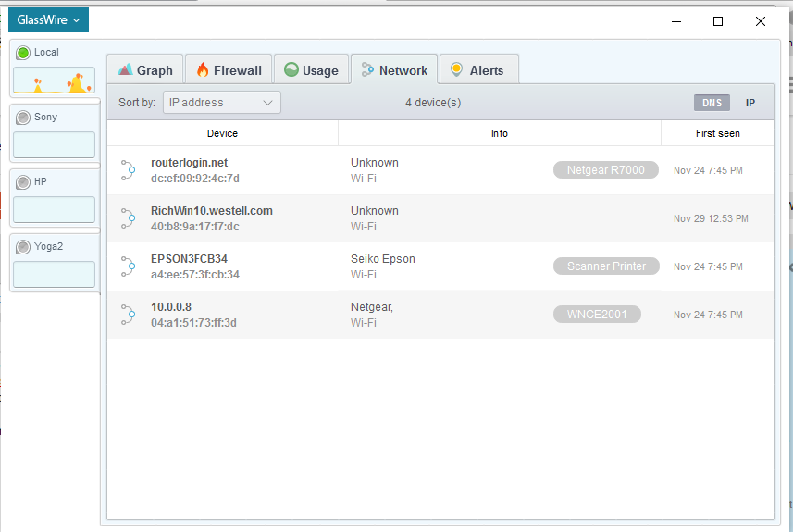Expand the Sort by IP address dropdown
Viewport: 793px width, 532px height.
[222, 103]
